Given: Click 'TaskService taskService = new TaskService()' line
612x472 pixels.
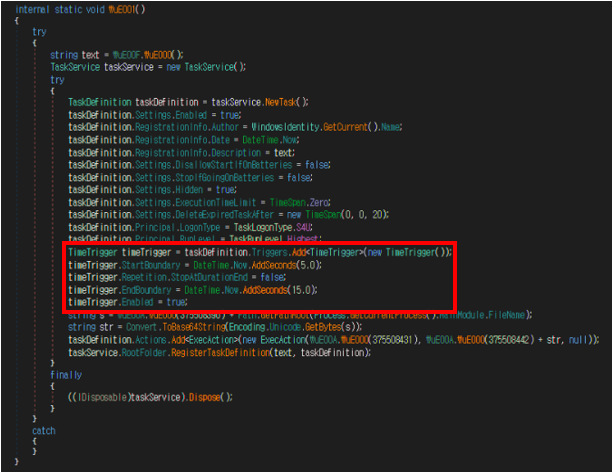Looking at the screenshot, I should point(148,67).
